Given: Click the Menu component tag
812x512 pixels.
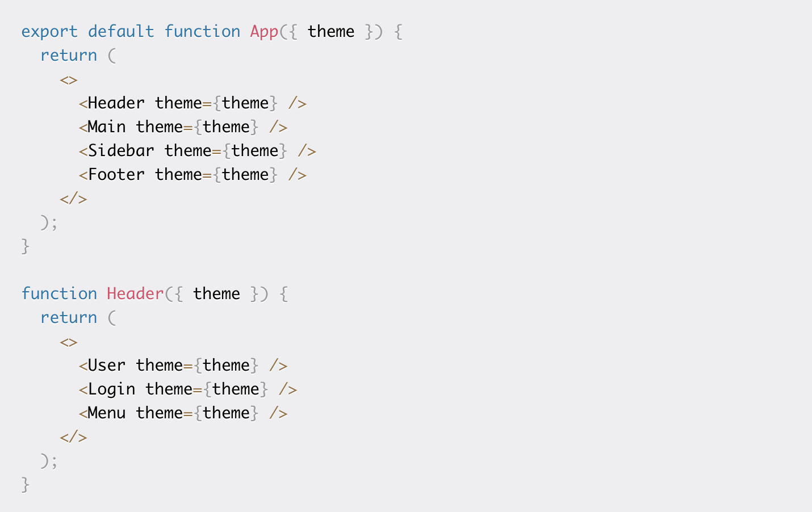Looking at the screenshot, I should tap(107, 413).
